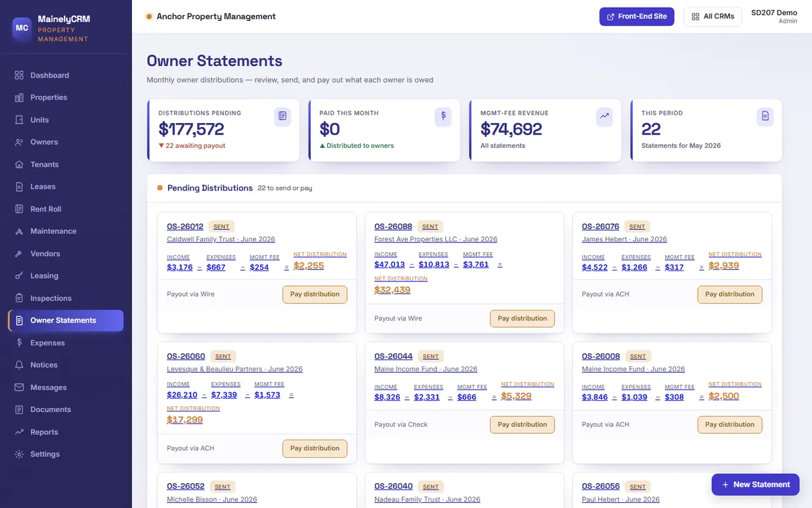Click the Mgmt-Fee Revenue chart icon
This screenshot has width=812, height=508.
(x=605, y=116)
